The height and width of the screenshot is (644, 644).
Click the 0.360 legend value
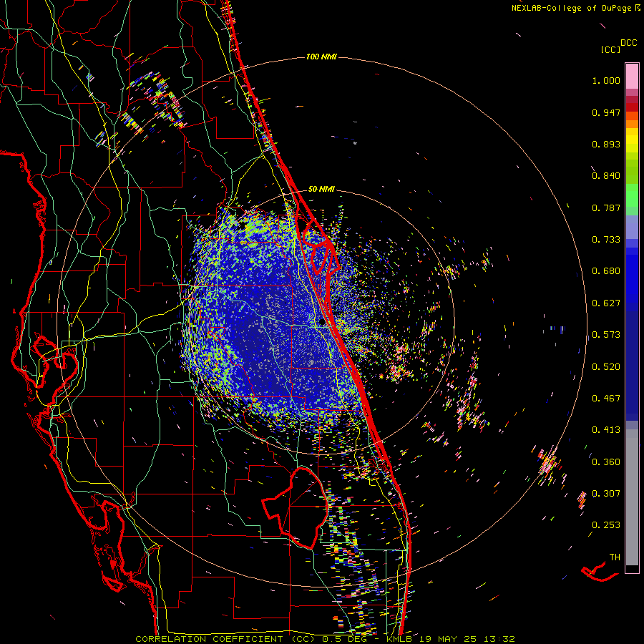coord(606,462)
